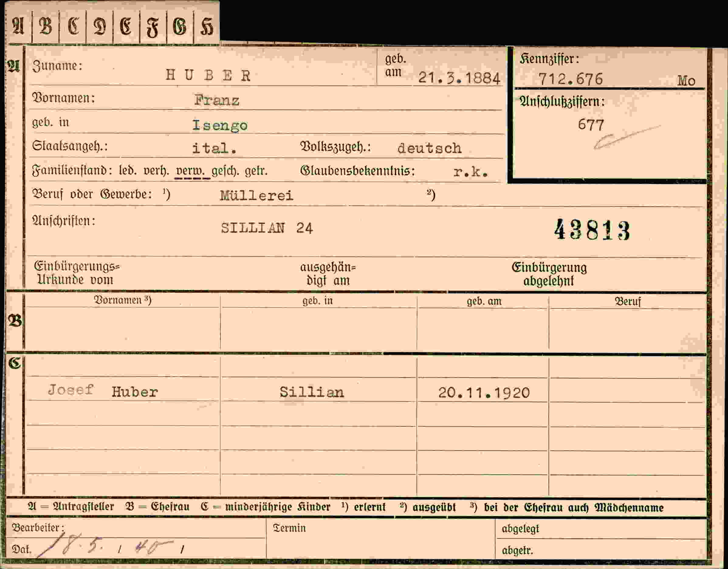Click address SILLIAN 24
This screenshot has width=728, height=569.
(x=267, y=228)
